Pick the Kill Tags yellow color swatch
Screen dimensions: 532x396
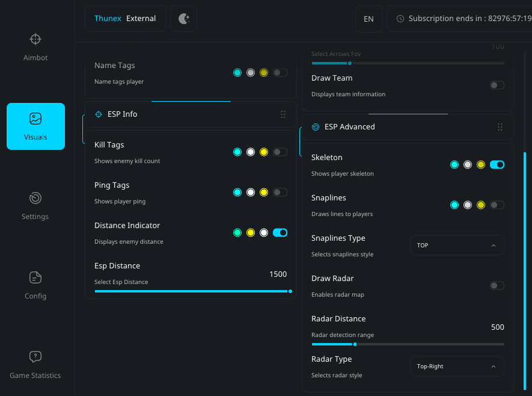(x=263, y=152)
